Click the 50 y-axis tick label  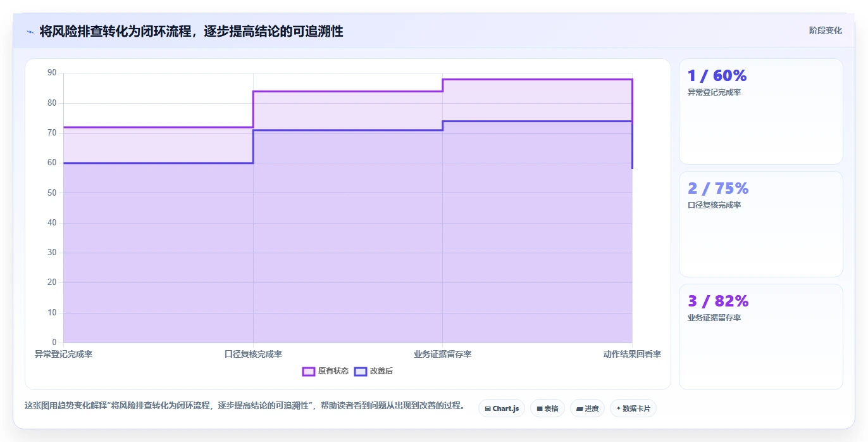coord(52,193)
